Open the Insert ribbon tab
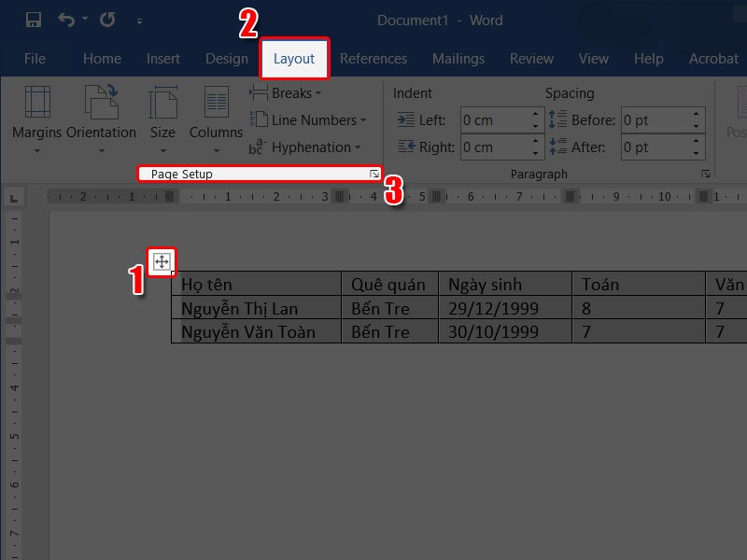 pos(163,59)
